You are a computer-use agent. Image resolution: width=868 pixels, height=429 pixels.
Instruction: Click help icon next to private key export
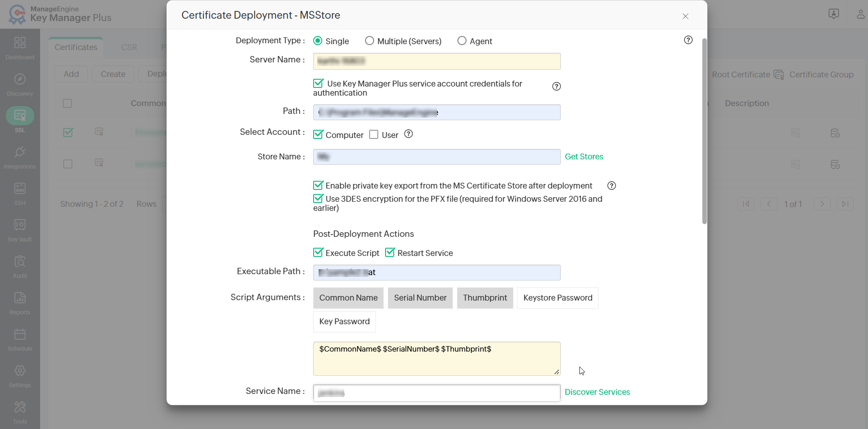point(612,185)
